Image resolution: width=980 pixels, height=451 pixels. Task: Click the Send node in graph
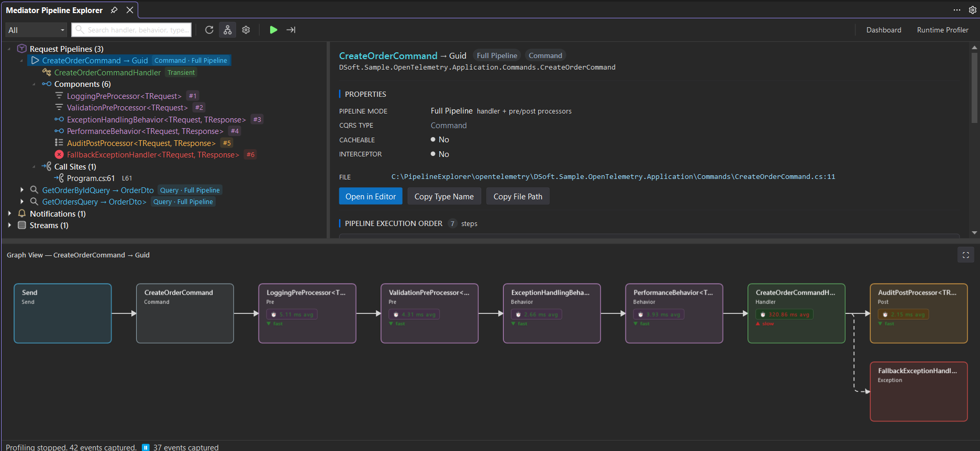[63, 313]
